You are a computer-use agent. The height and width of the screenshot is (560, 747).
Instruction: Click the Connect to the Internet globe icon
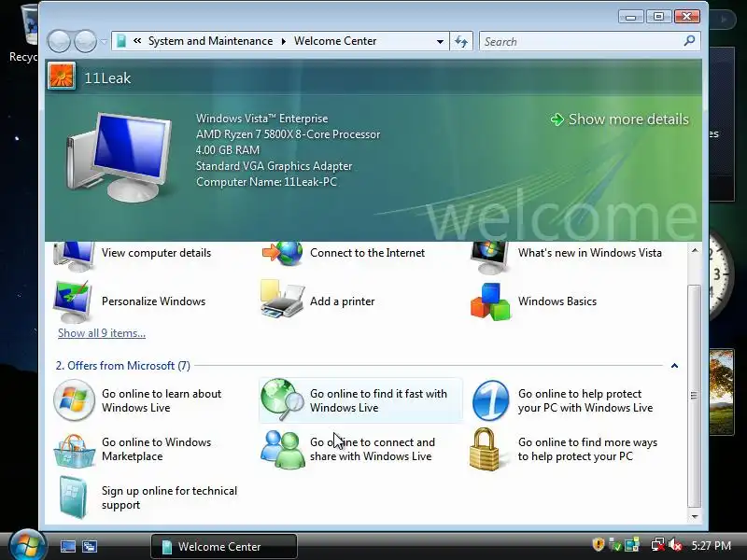point(283,254)
